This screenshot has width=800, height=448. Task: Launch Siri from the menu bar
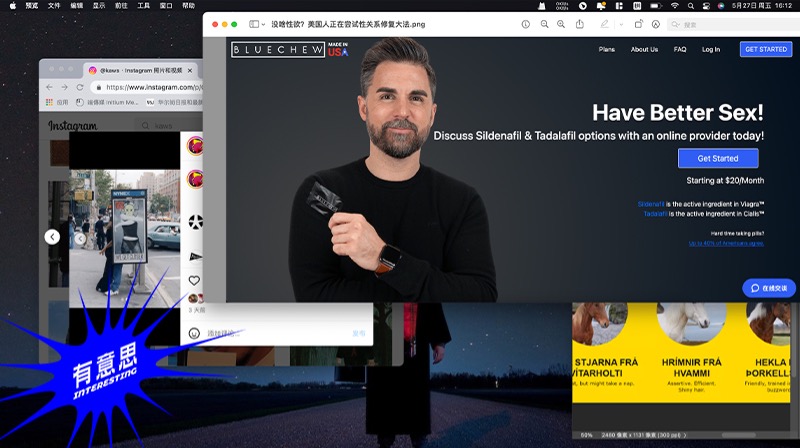point(721,6)
